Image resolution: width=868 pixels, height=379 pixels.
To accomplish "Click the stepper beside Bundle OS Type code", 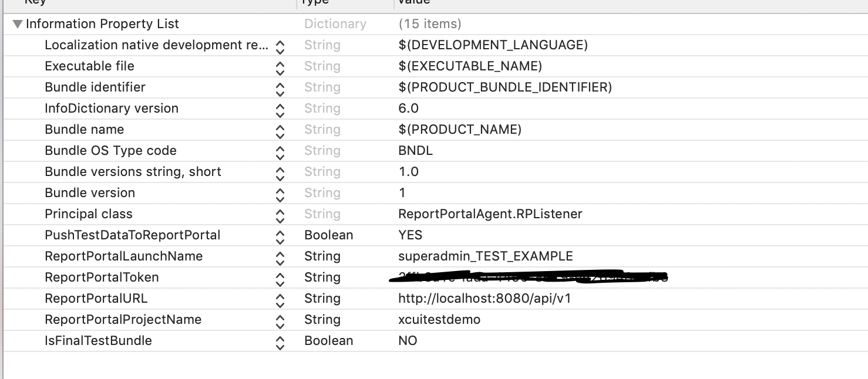I will (281, 150).
